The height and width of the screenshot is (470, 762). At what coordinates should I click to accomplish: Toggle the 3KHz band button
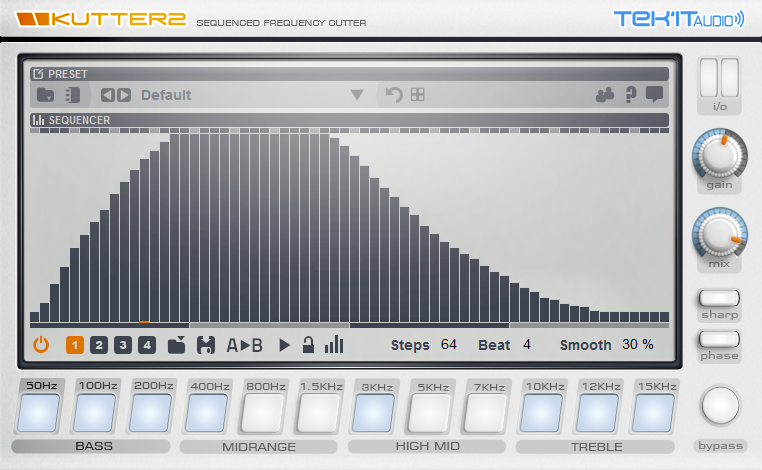tap(374, 412)
